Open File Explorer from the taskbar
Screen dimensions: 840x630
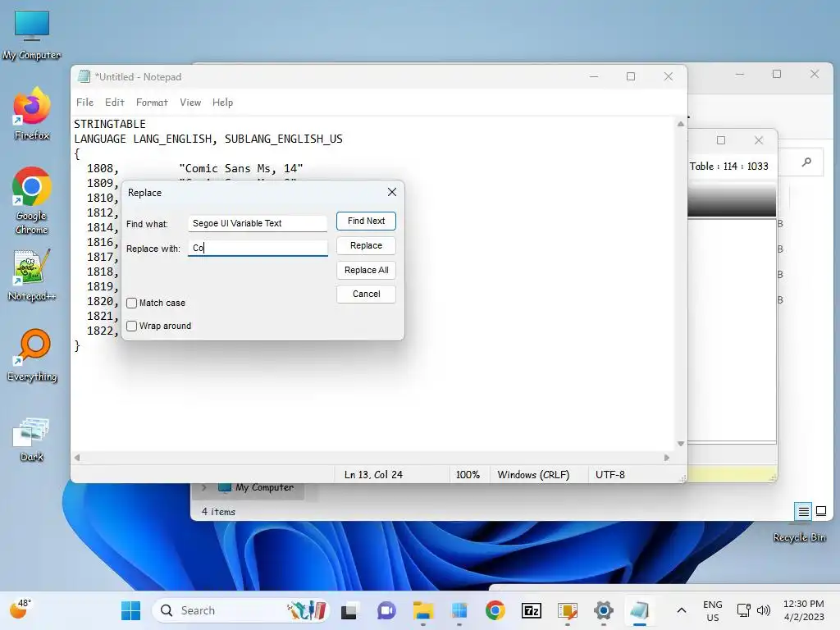[422, 610]
